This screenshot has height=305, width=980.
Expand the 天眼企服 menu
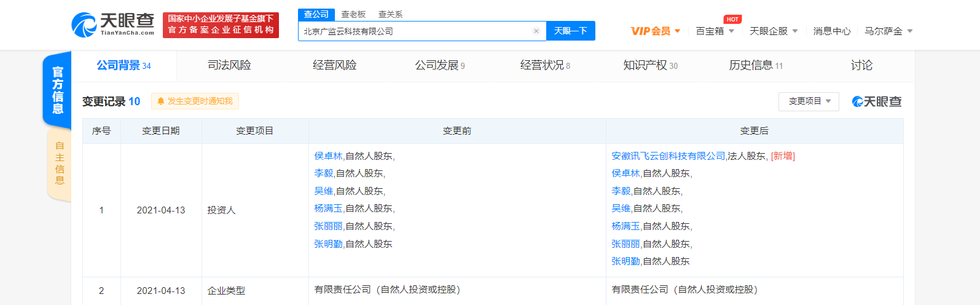(x=774, y=31)
